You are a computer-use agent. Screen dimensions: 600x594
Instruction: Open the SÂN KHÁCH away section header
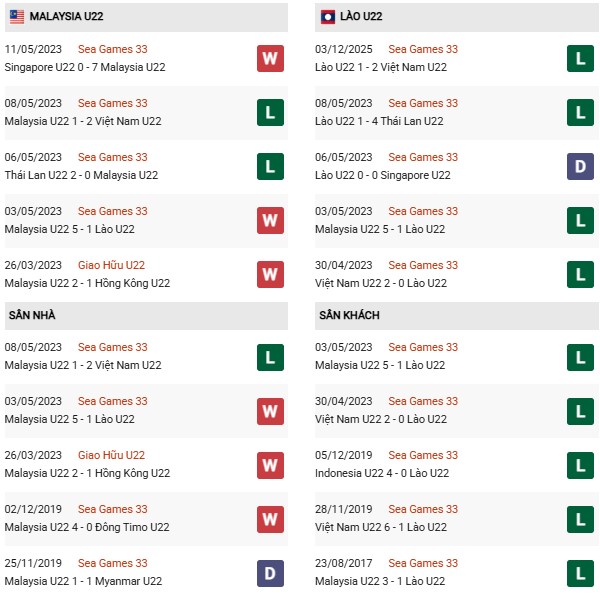pyautogui.click(x=351, y=315)
